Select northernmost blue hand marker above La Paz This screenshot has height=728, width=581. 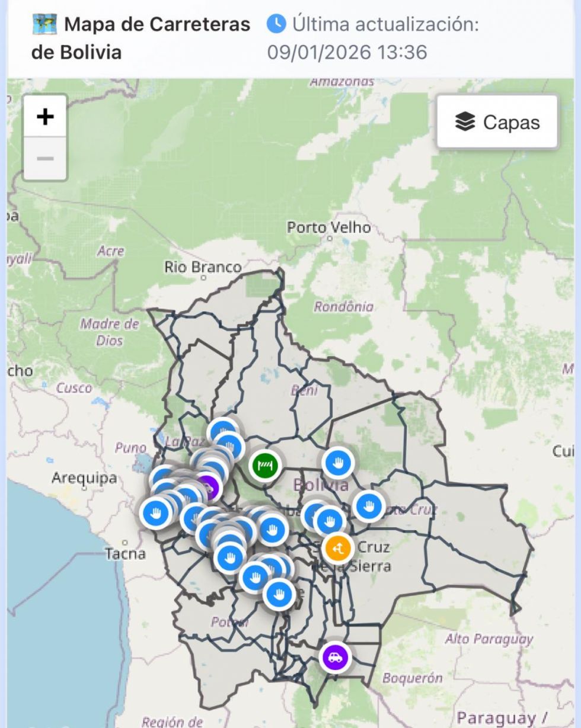(223, 431)
